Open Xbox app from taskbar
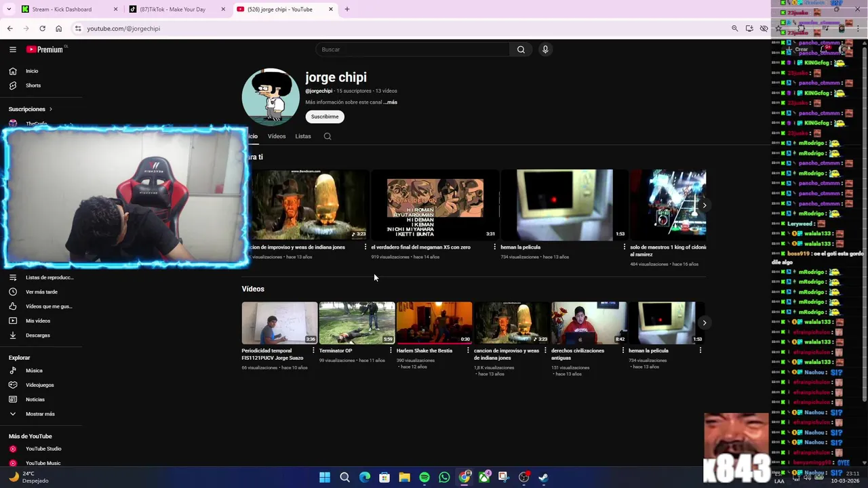The height and width of the screenshot is (488, 868). pos(484,477)
